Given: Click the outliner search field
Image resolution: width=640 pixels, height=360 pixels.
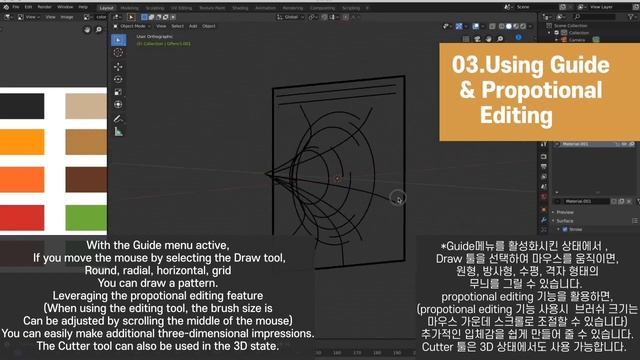Looking at the screenshot, I should (x=594, y=17).
